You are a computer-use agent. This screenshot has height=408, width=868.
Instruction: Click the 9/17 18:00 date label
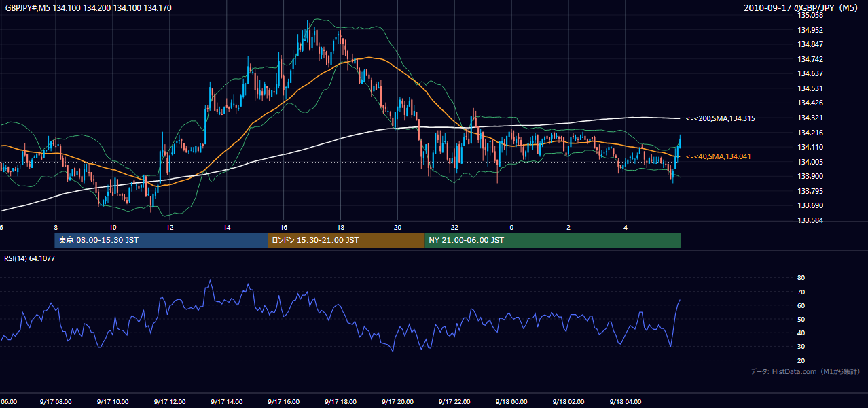(341, 401)
